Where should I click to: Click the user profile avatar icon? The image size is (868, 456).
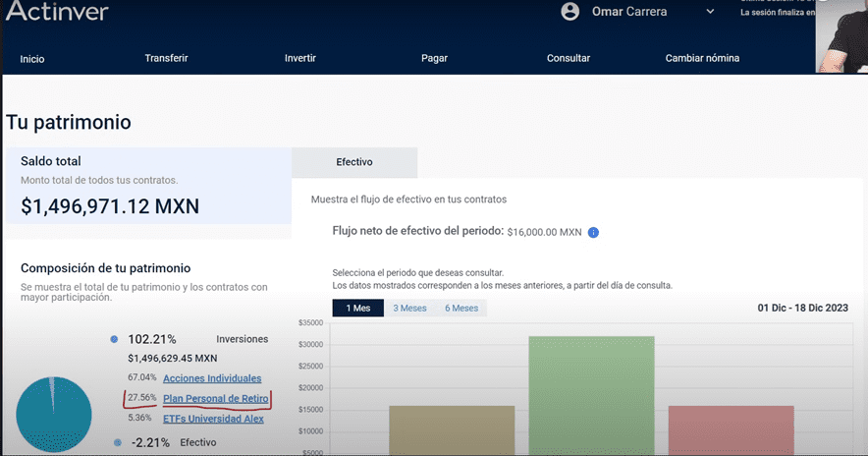(x=570, y=12)
